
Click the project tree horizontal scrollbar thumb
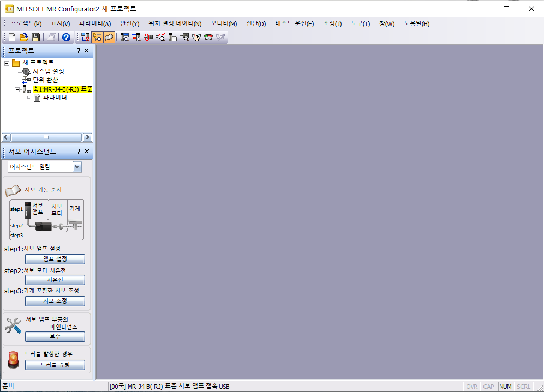[x=46, y=137]
